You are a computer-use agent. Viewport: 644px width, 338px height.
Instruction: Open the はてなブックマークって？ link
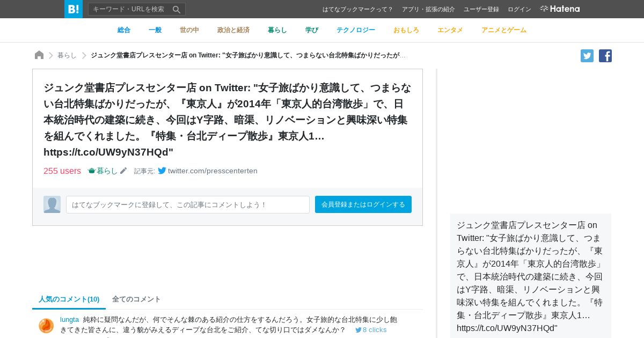click(357, 9)
